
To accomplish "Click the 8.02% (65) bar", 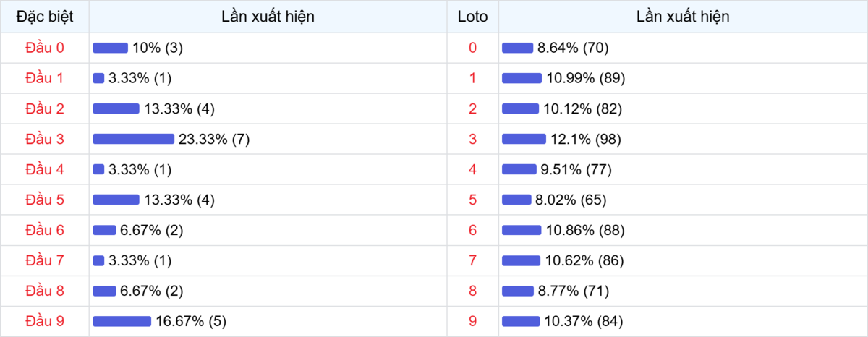I will pos(516,200).
